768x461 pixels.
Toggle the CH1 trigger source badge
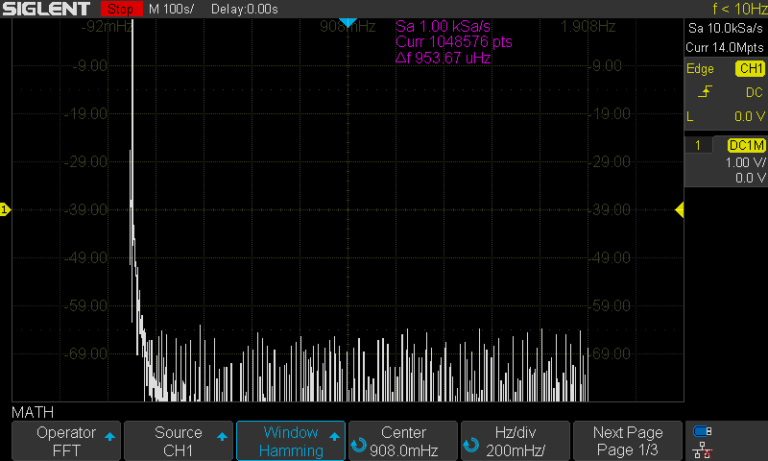749,69
